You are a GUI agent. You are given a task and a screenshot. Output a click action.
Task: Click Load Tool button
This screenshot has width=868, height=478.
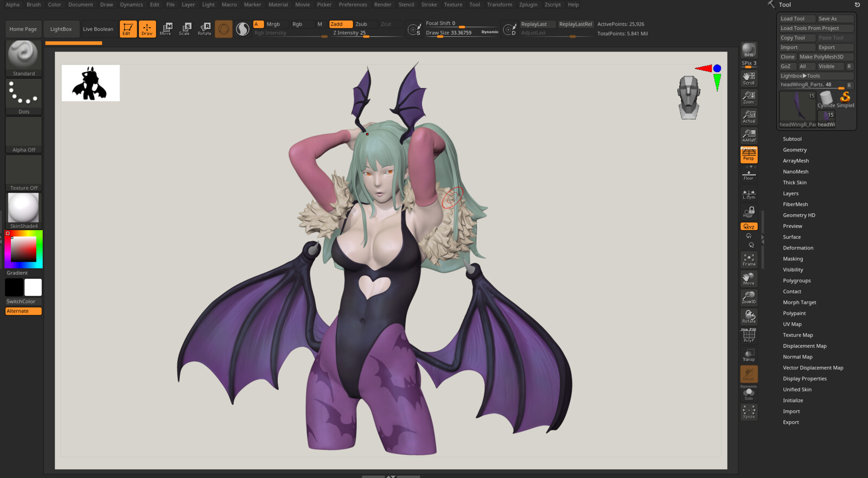[x=797, y=18]
